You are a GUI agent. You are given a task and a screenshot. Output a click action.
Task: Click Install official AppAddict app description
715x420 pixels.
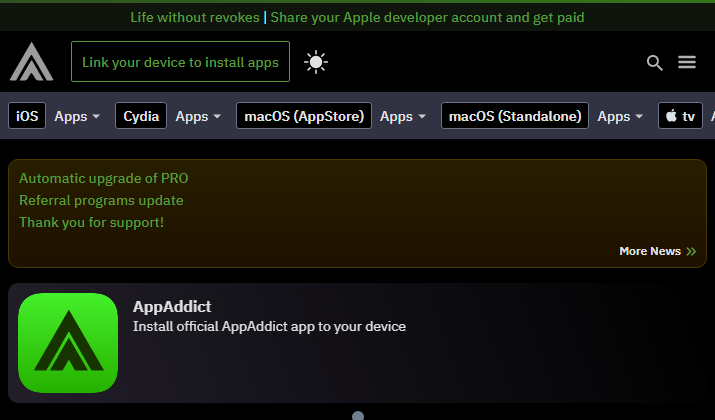point(269,327)
